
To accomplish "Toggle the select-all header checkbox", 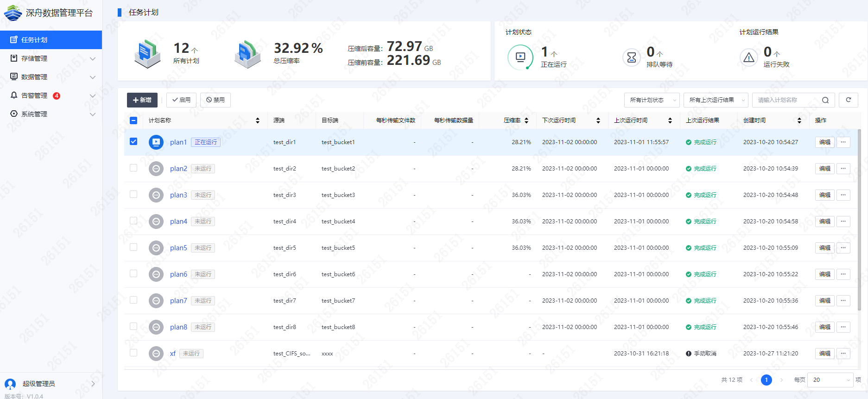I will point(133,120).
